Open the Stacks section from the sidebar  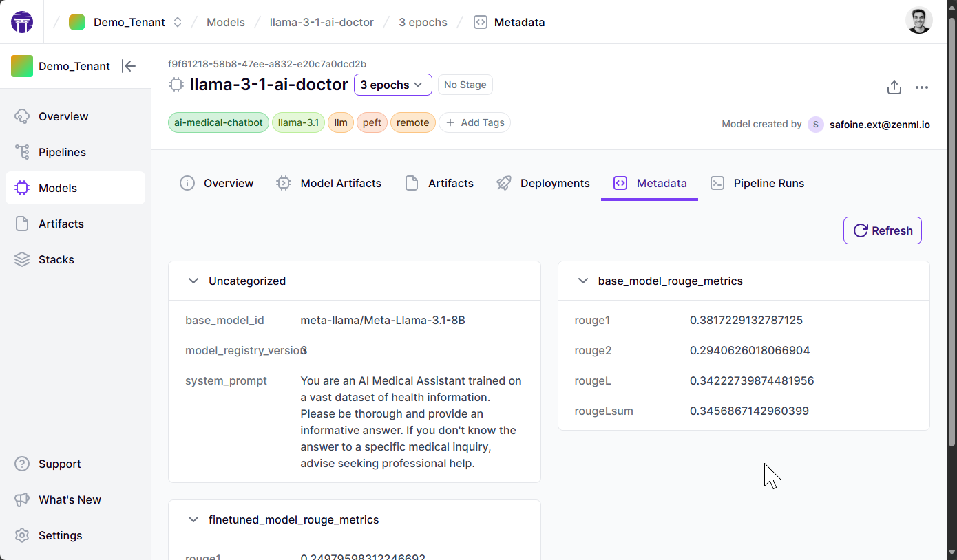click(x=56, y=259)
